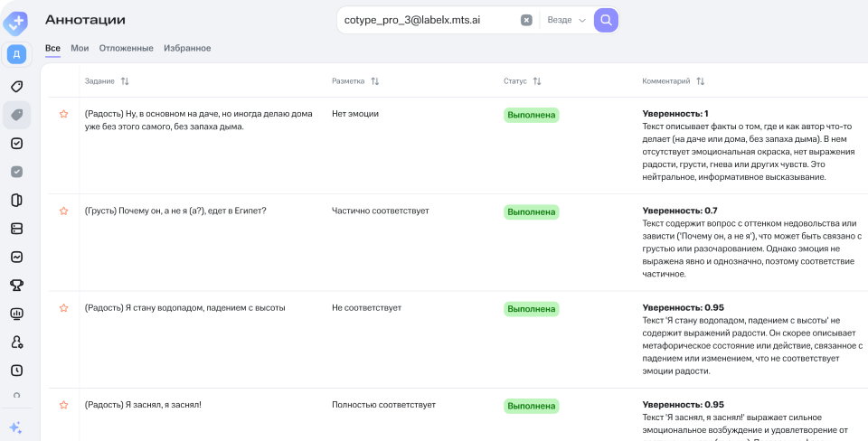The height and width of the screenshot is (441, 868).
Task: Click the Задание column header
Action: pos(99,81)
